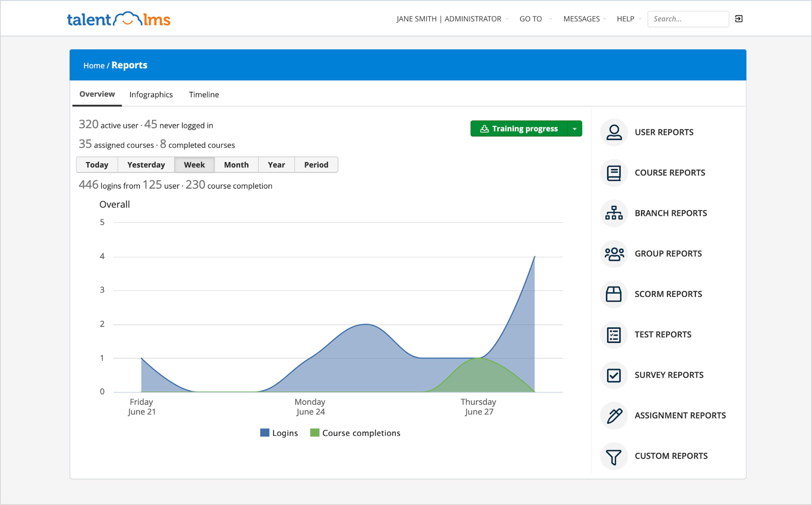Select the Test Reports checklist icon
This screenshot has width=812, height=505.
click(x=614, y=334)
